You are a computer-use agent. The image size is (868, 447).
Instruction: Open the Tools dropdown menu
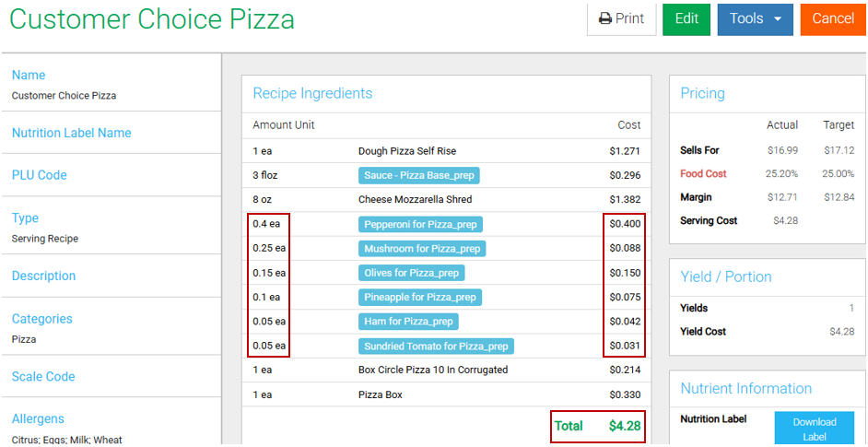click(x=755, y=19)
